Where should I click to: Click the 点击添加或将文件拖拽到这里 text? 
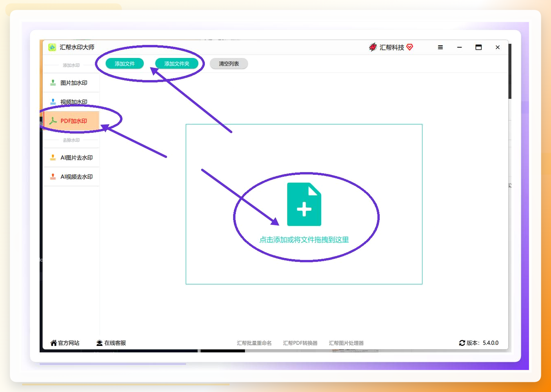[304, 240]
